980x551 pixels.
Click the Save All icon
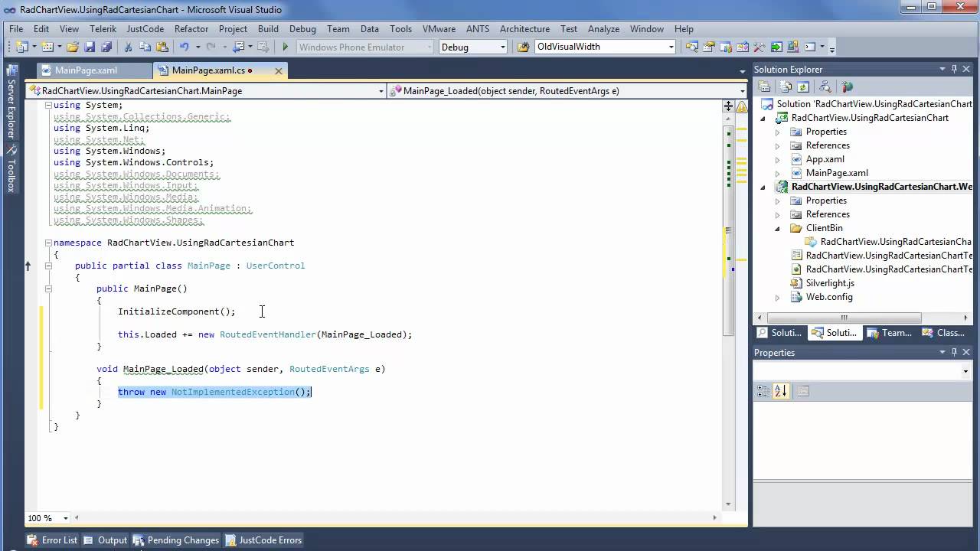pos(106,47)
